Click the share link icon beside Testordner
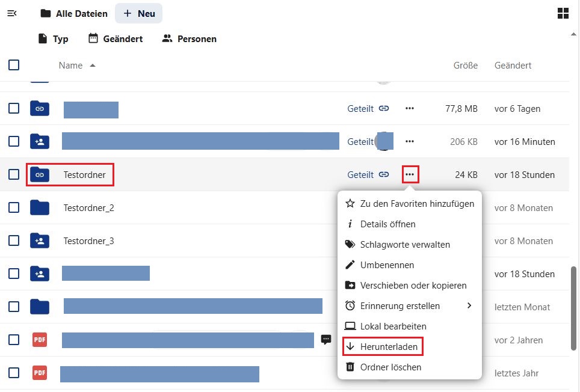The width and height of the screenshot is (580, 392). point(384,174)
